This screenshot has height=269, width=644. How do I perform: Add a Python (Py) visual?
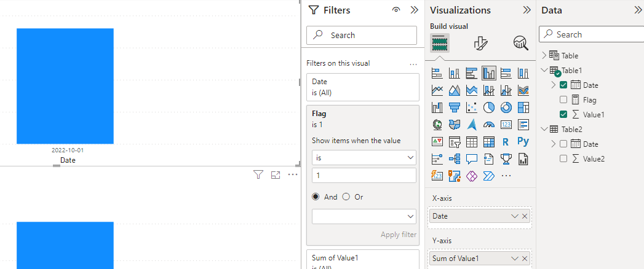[523, 141]
